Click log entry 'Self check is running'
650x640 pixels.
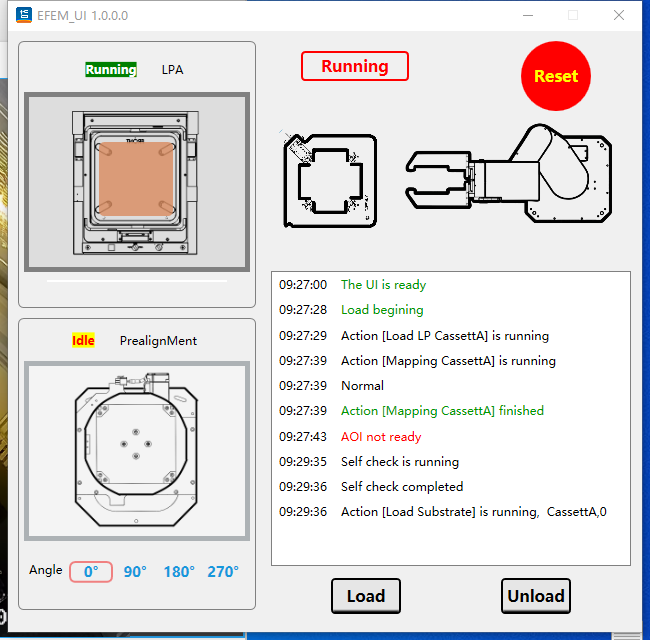pyautogui.click(x=400, y=462)
